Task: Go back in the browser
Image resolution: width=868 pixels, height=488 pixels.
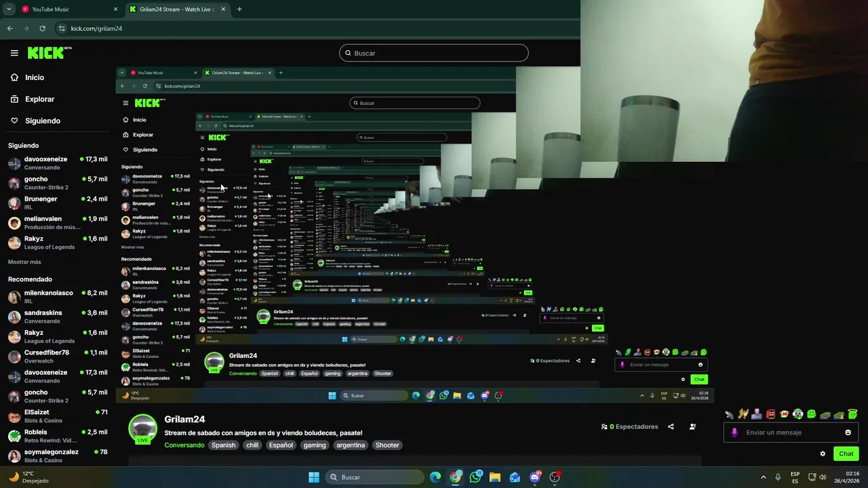Action: 9,28
